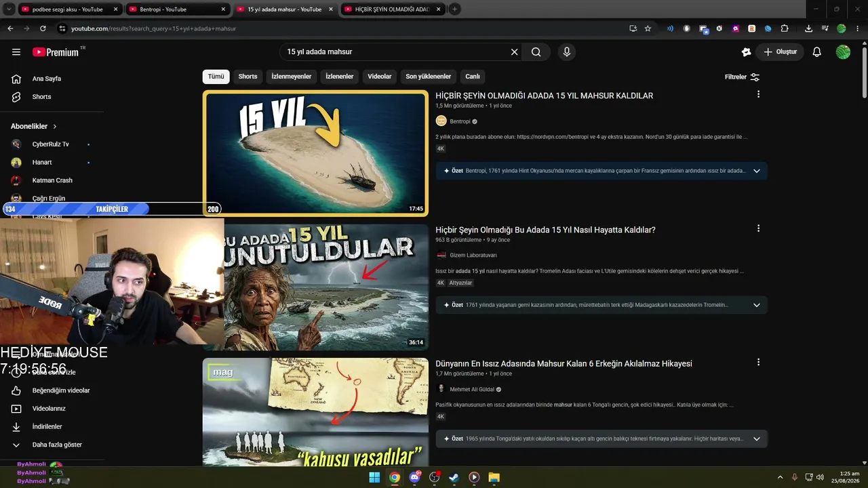
Task: Open Chrome Downloads from the toolbar
Action: point(808,28)
